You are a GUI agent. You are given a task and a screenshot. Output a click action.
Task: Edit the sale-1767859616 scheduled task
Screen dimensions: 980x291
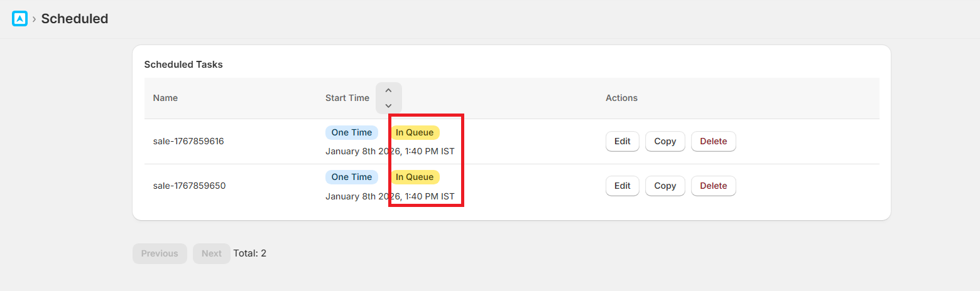(622, 141)
